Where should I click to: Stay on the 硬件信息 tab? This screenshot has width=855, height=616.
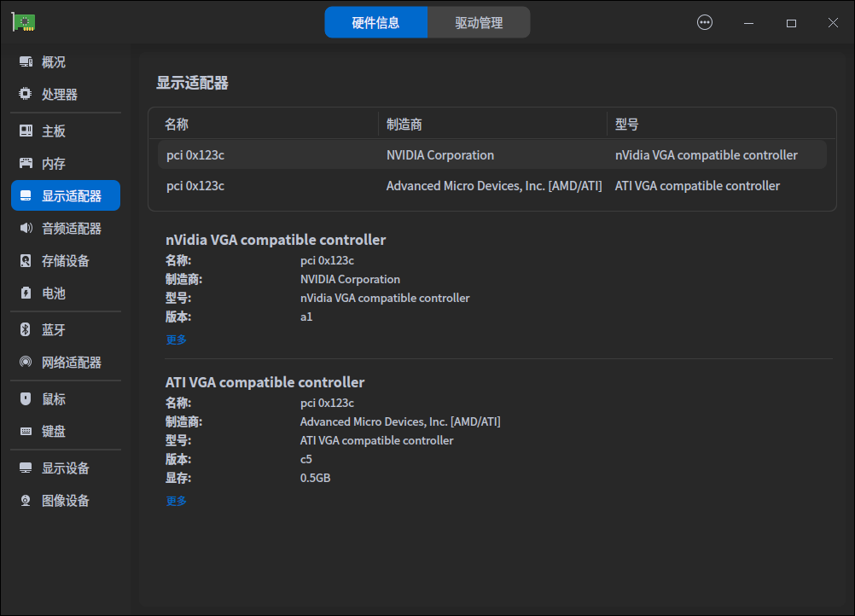(x=376, y=22)
